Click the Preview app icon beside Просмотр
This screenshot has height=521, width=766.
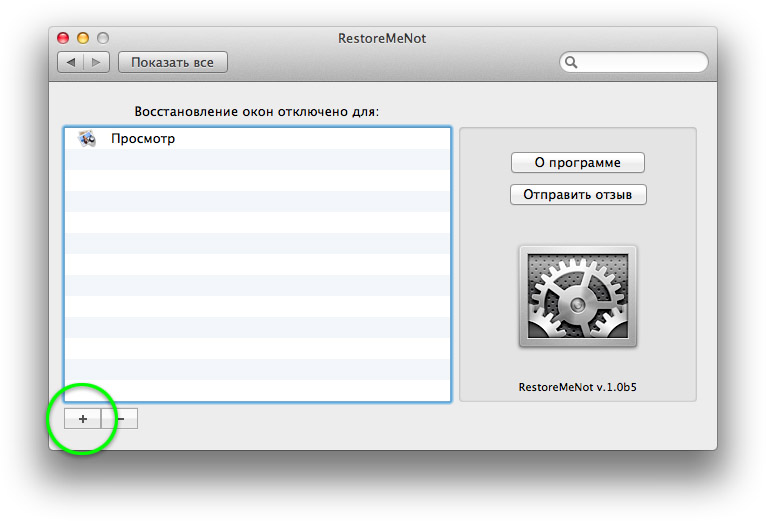tap(87, 139)
